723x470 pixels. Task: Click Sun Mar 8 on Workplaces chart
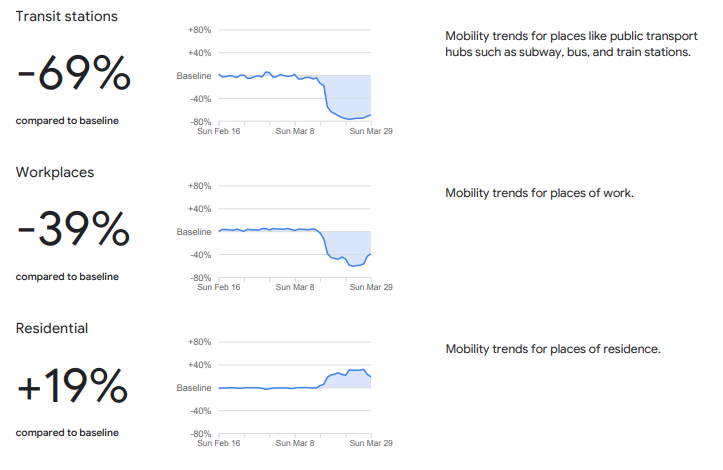[x=295, y=287]
